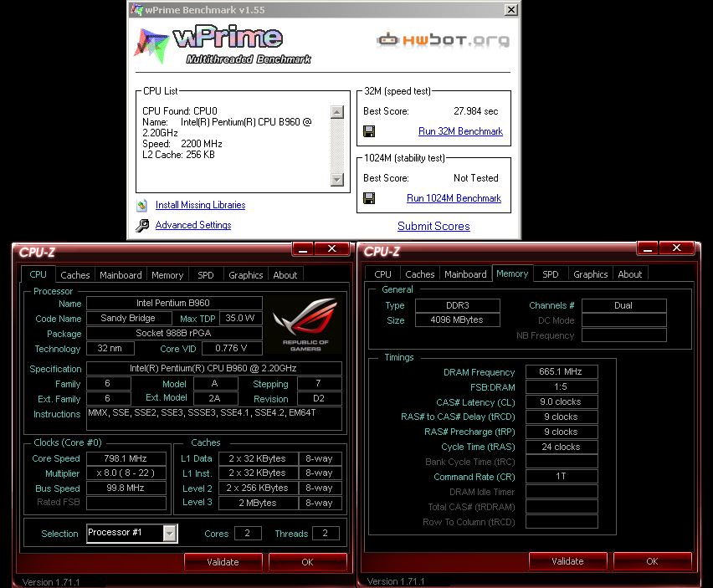Screen dimensions: 713x588
Task: Click Multiplier value x 8.0 ( 8 - 22 )
Action: point(126,473)
